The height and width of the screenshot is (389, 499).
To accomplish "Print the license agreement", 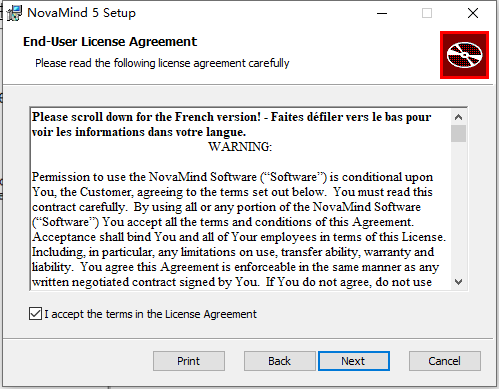I will (x=189, y=361).
